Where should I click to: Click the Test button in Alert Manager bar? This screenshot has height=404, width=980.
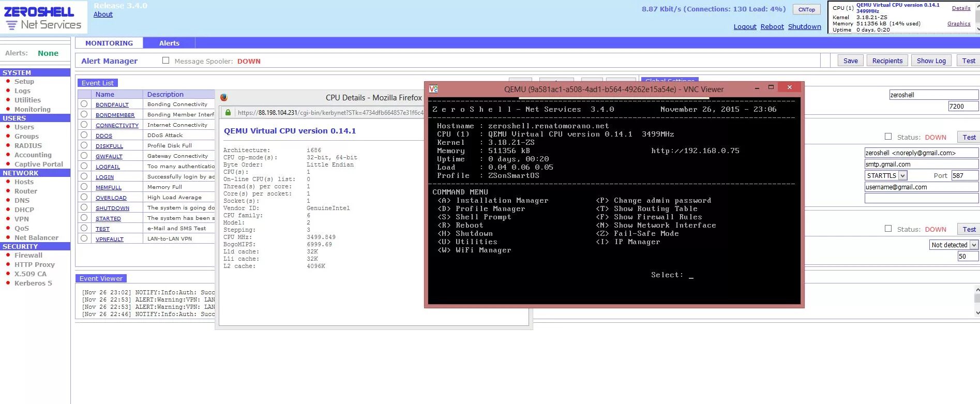tap(968, 61)
